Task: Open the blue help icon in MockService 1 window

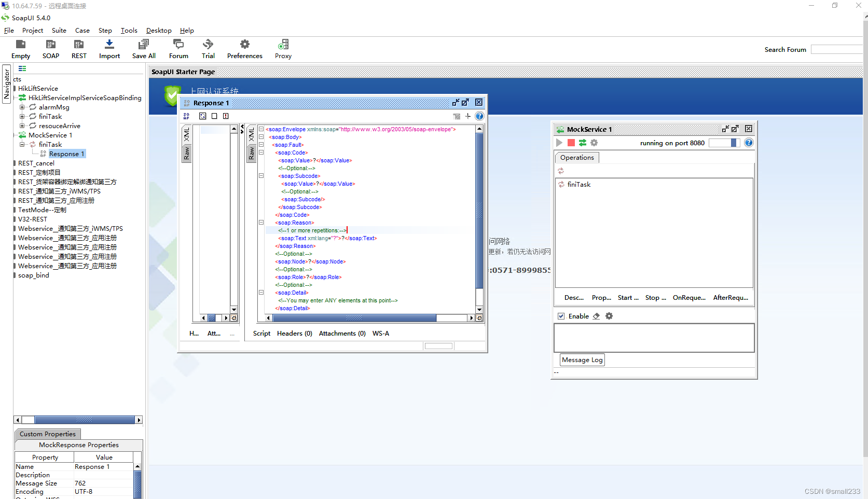Action: 749,143
